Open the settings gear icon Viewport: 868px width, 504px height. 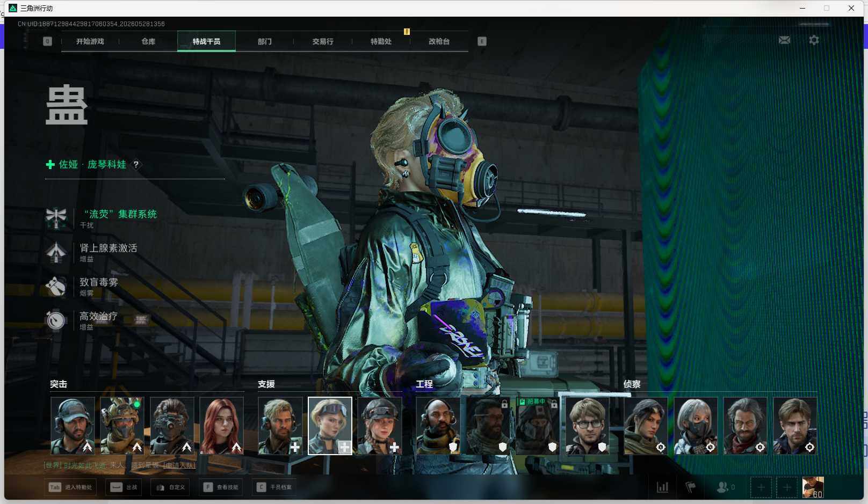coord(814,40)
